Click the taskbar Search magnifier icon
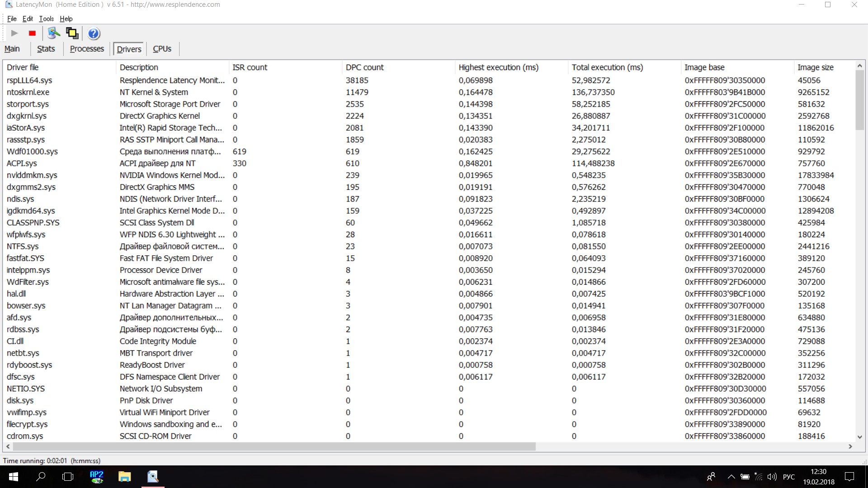Screen dimensions: 868x488 click(x=41, y=476)
